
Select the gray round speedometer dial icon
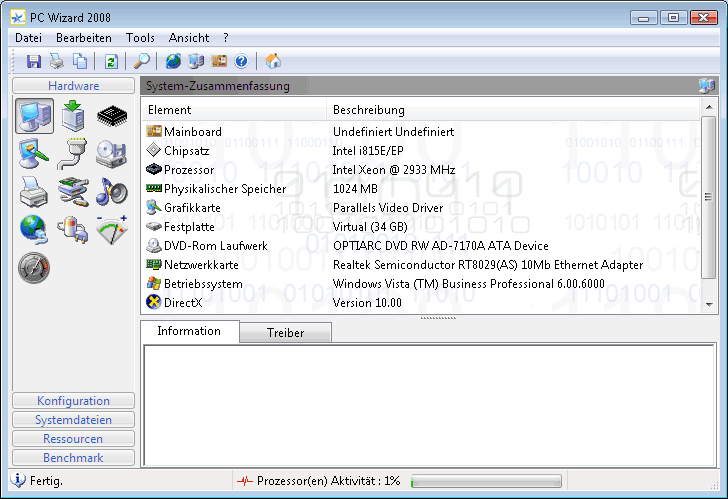click(34, 268)
